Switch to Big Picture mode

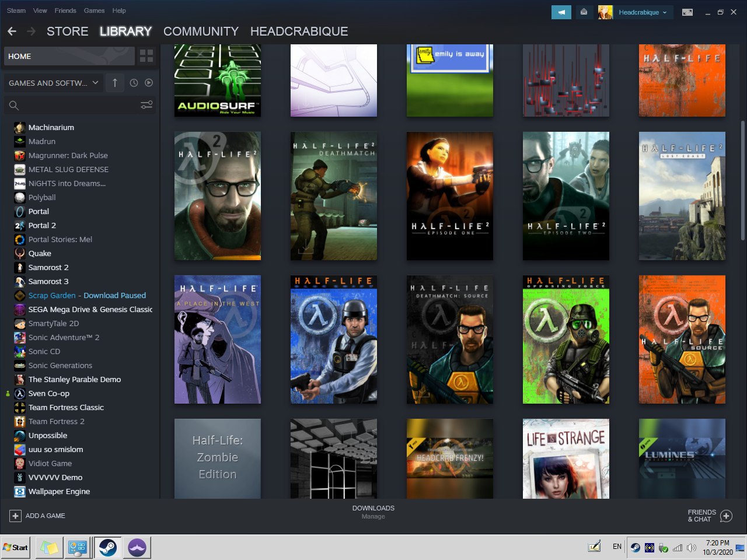click(x=687, y=12)
